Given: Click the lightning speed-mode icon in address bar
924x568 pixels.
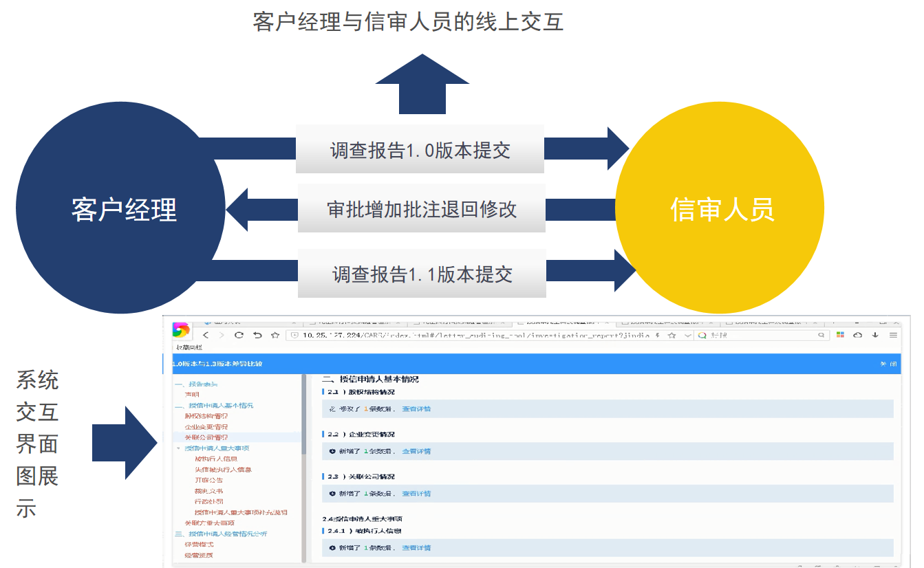Looking at the screenshot, I should point(658,336).
